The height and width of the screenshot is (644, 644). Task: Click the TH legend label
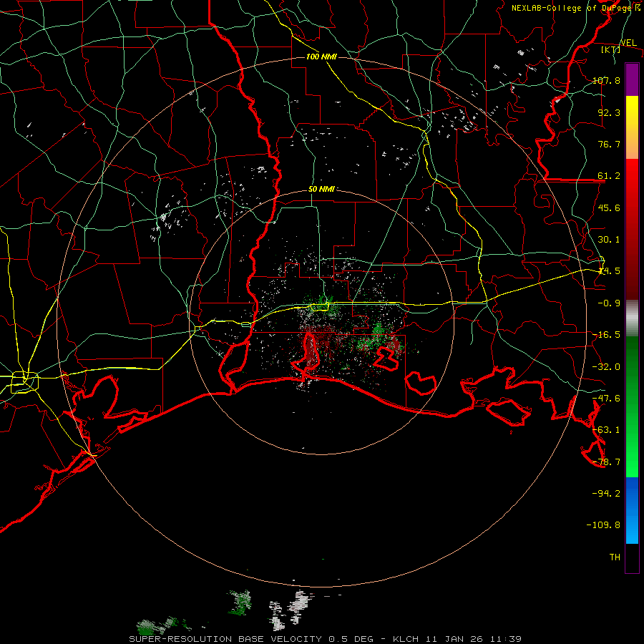[615, 557]
